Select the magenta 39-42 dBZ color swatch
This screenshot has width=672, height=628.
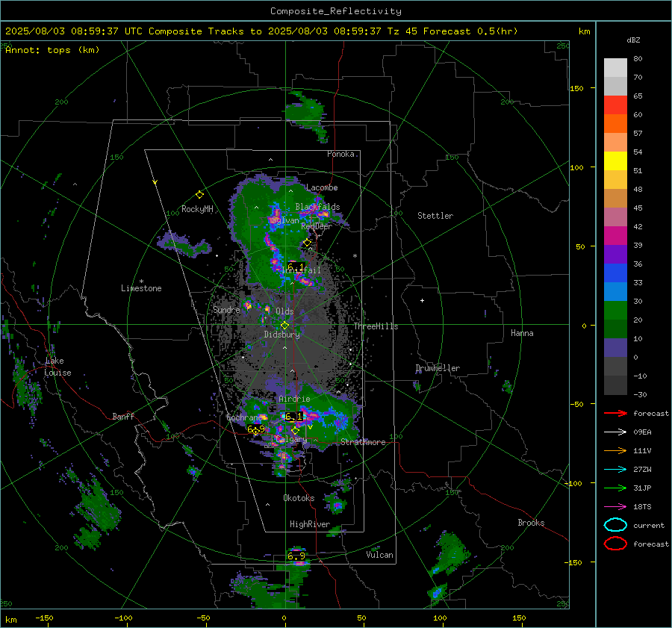tap(615, 235)
